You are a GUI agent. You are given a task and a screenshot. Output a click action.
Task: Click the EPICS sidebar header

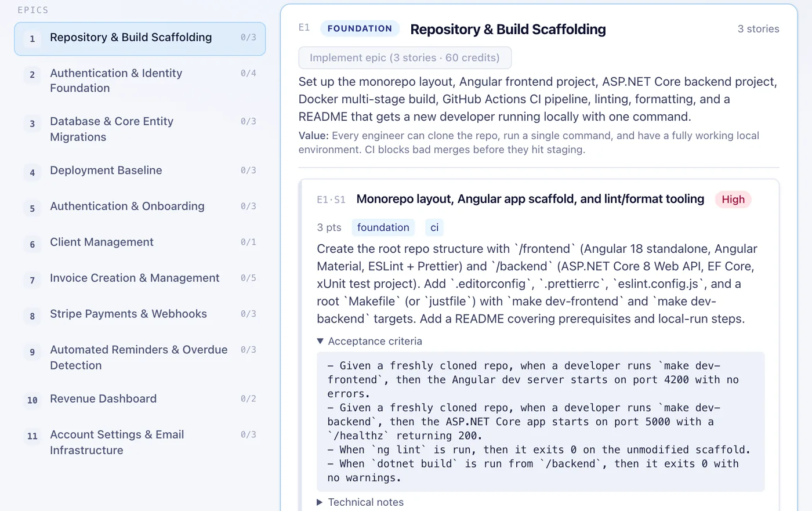point(33,10)
